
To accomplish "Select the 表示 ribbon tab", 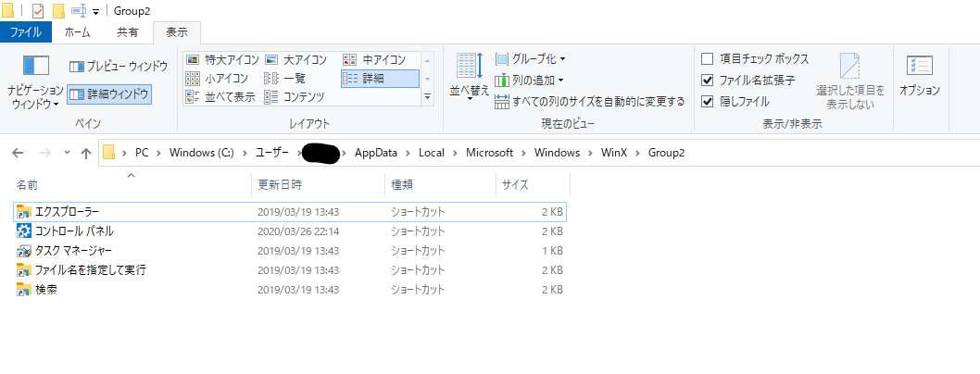I will click(177, 32).
